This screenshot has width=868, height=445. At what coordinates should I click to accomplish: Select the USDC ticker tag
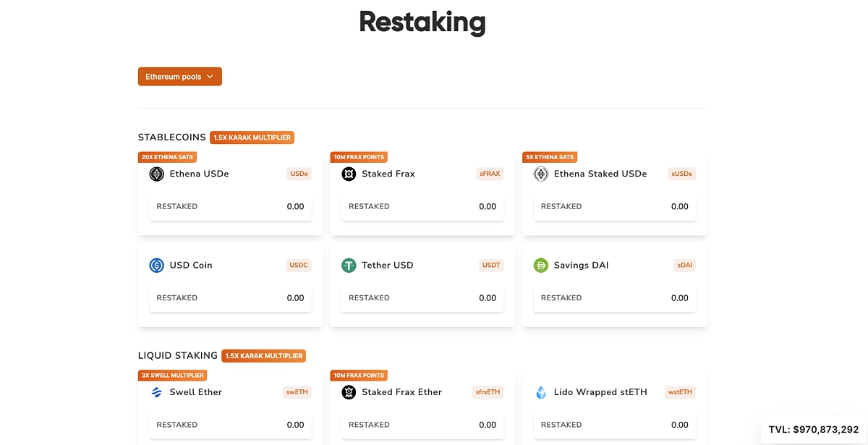(299, 266)
